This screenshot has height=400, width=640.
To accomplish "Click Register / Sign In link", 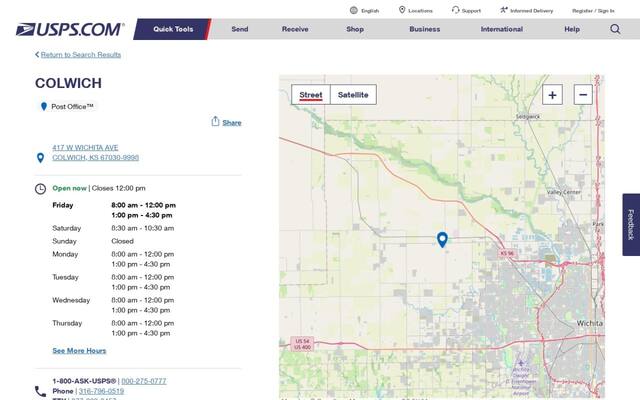I will (x=593, y=11).
